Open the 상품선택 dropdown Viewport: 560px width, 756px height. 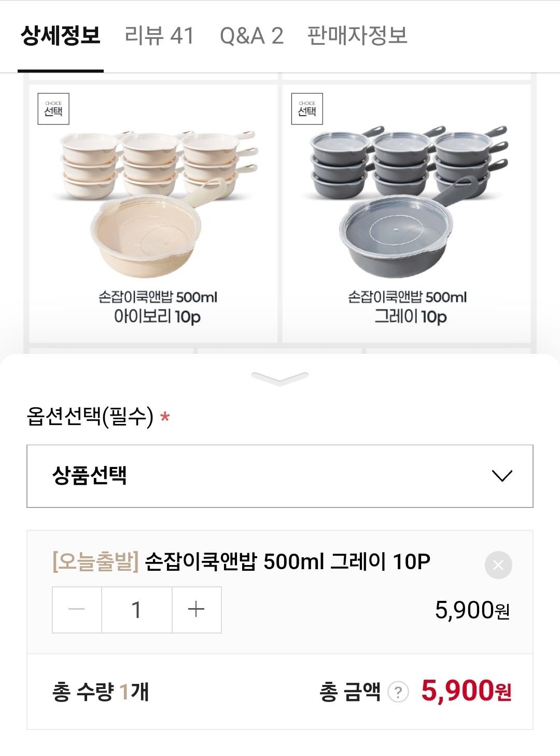click(x=280, y=476)
